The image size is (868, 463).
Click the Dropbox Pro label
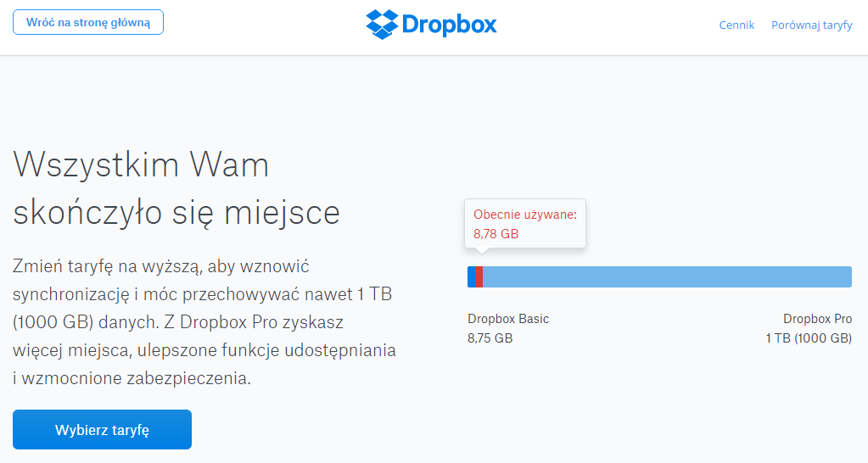click(x=817, y=319)
